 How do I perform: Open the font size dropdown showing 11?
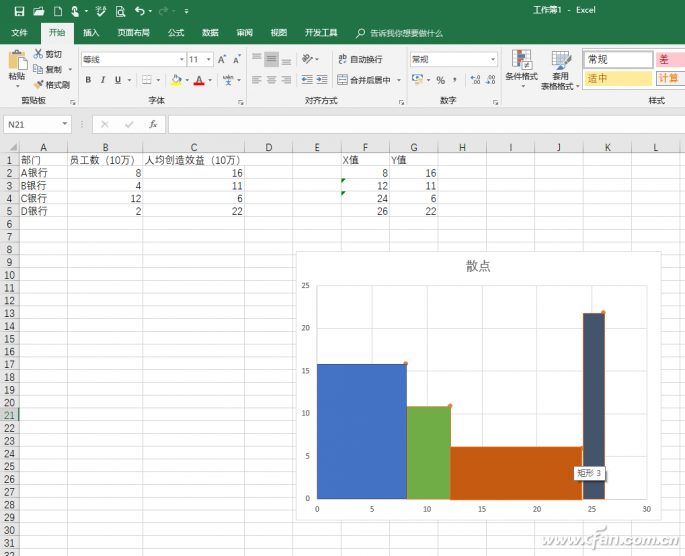click(209, 59)
